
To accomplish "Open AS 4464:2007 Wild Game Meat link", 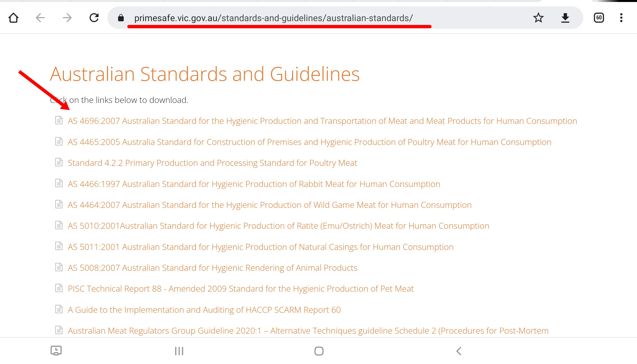I will (x=270, y=205).
